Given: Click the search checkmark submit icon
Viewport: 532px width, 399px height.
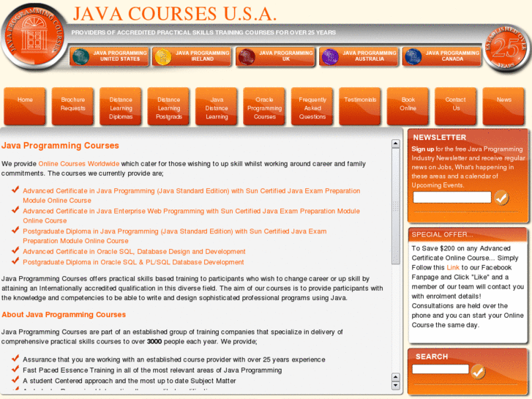Looking at the screenshot, I should coord(478,371).
